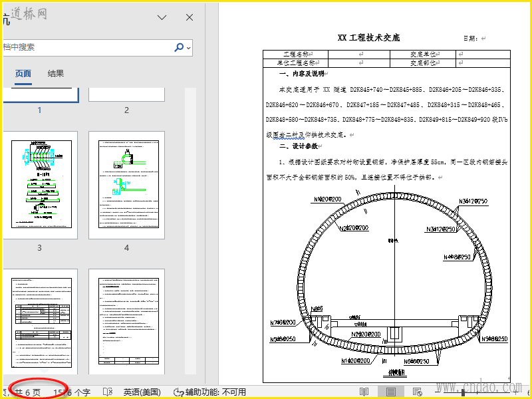This screenshot has width=532, height=399.
Task: Switch to Print Layout view icon
Action: point(390,392)
